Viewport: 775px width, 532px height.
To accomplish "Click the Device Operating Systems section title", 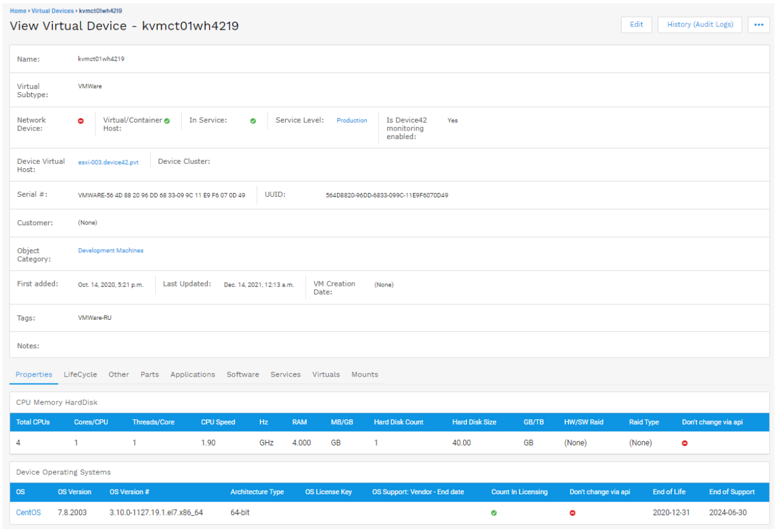I will tap(64, 472).
